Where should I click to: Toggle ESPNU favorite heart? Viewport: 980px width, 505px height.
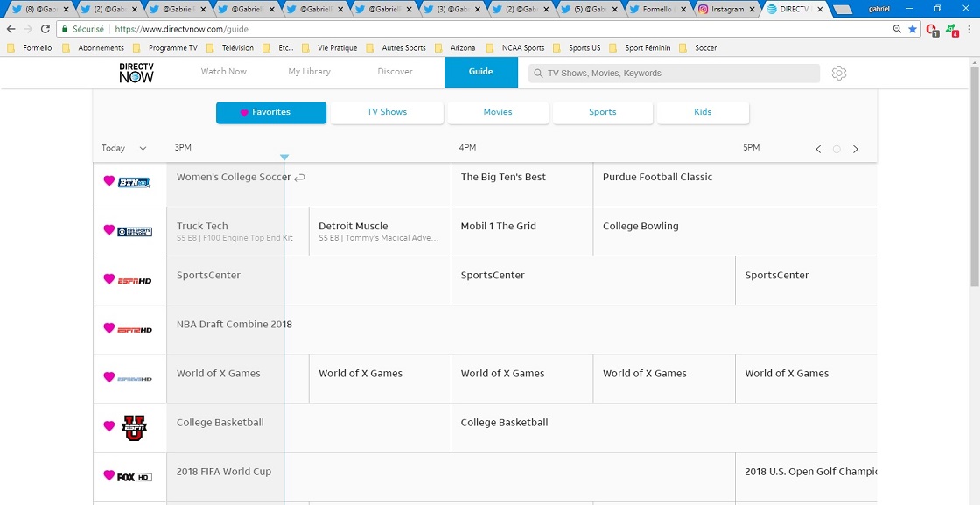pos(108,426)
